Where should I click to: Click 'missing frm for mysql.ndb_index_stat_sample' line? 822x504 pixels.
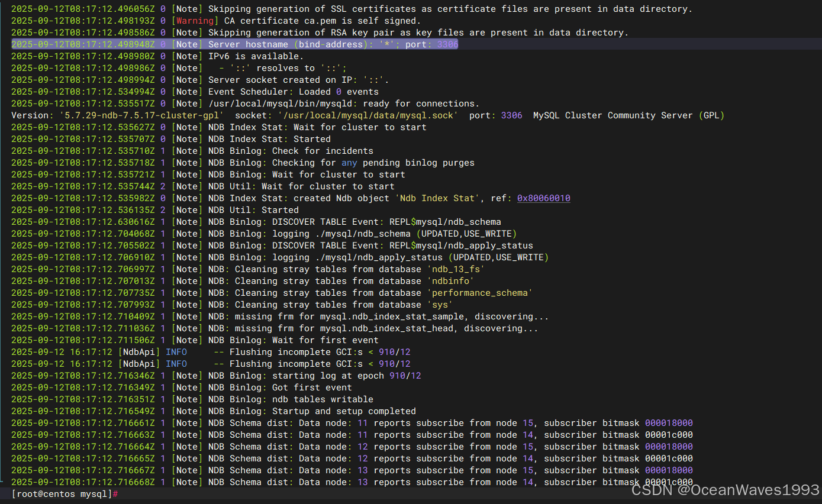coord(280,316)
